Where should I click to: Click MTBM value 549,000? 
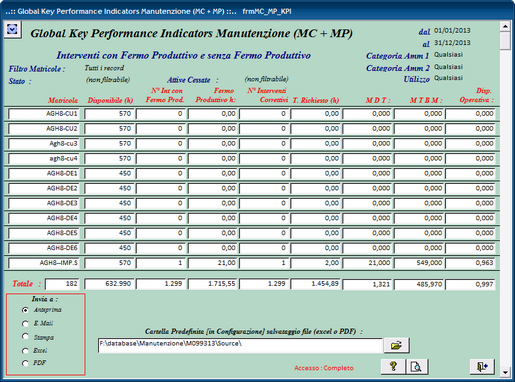point(419,263)
